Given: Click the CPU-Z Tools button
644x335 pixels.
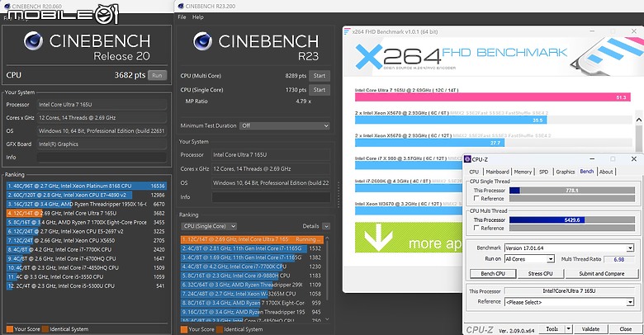Looking at the screenshot, I should [552, 329].
